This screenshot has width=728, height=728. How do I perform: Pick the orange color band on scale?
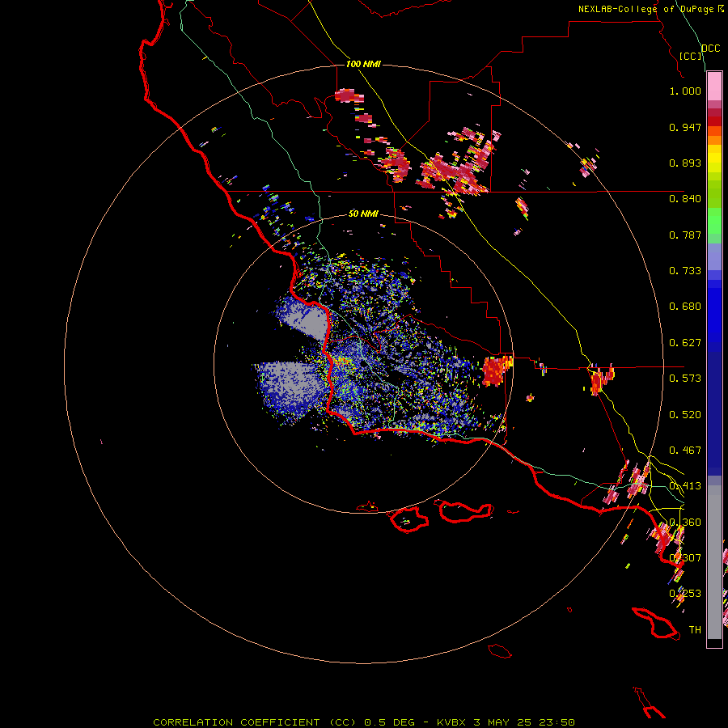pos(714,140)
